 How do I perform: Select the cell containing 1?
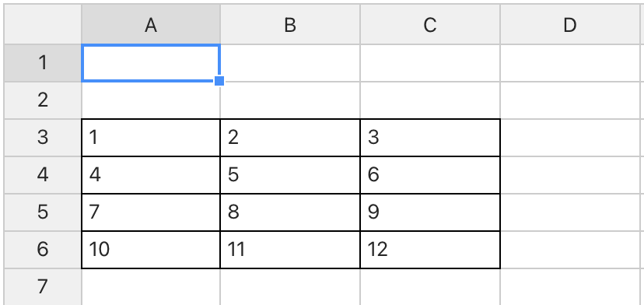tap(151, 138)
